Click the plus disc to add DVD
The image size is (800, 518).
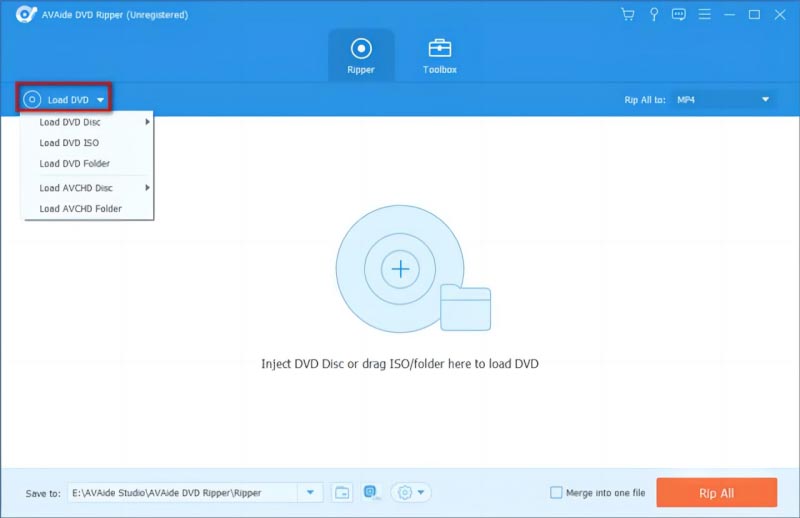401,269
